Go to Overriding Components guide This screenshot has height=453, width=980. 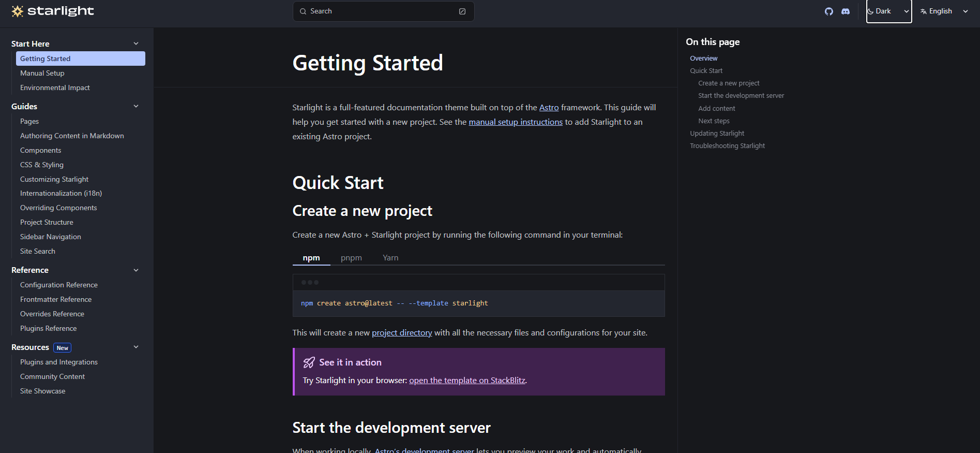coord(81,208)
